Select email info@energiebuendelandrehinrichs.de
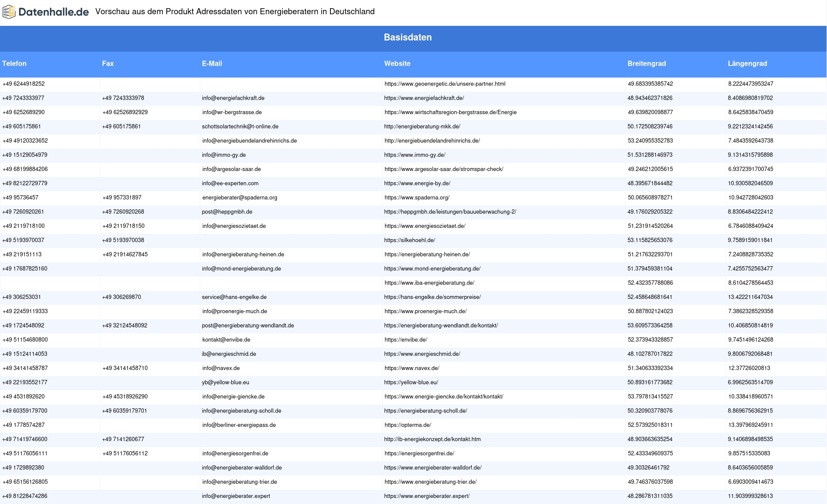The height and width of the screenshot is (504, 827). (x=249, y=141)
